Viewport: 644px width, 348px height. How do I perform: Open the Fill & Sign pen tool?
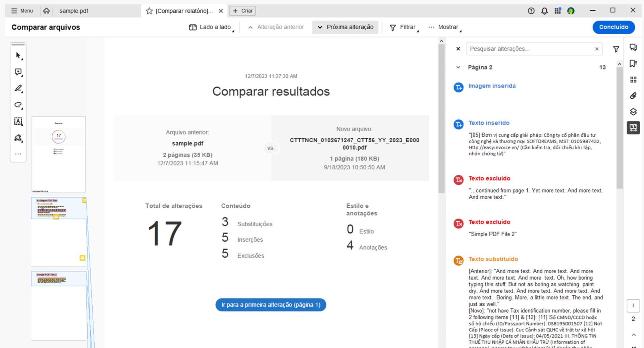[18, 138]
